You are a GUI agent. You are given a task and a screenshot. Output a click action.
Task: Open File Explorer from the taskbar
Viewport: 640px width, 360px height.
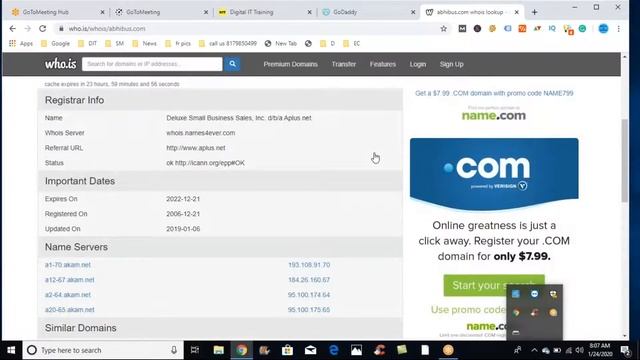(x=218, y=350)
